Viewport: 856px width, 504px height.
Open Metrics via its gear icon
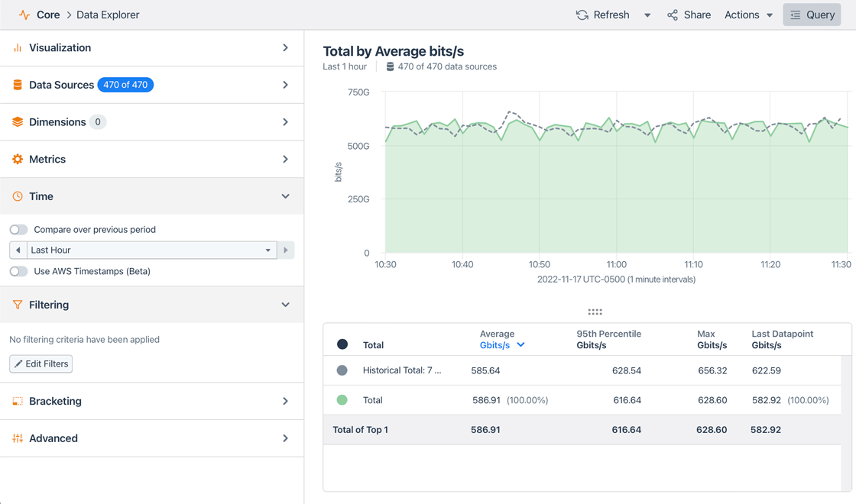17,159
